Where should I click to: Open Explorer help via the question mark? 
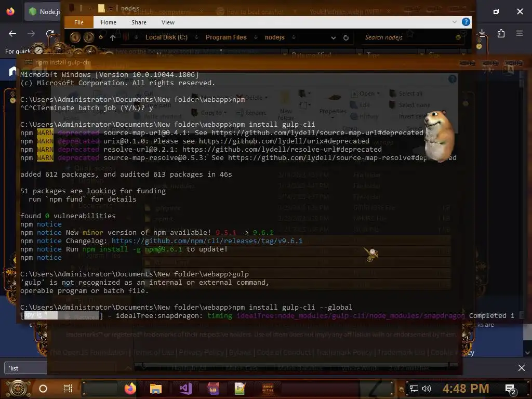pyautogui.click(x=466, y=22)
